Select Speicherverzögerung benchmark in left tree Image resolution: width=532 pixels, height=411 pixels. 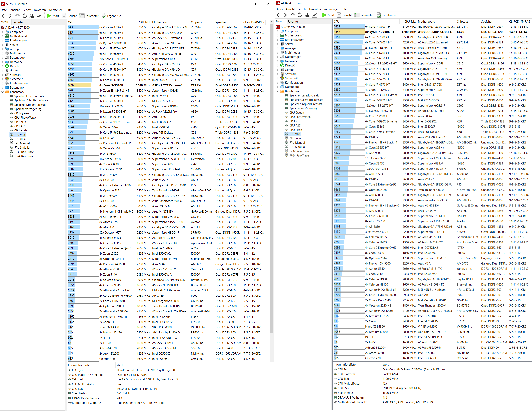pyautogui.click(x=28, y=109)
